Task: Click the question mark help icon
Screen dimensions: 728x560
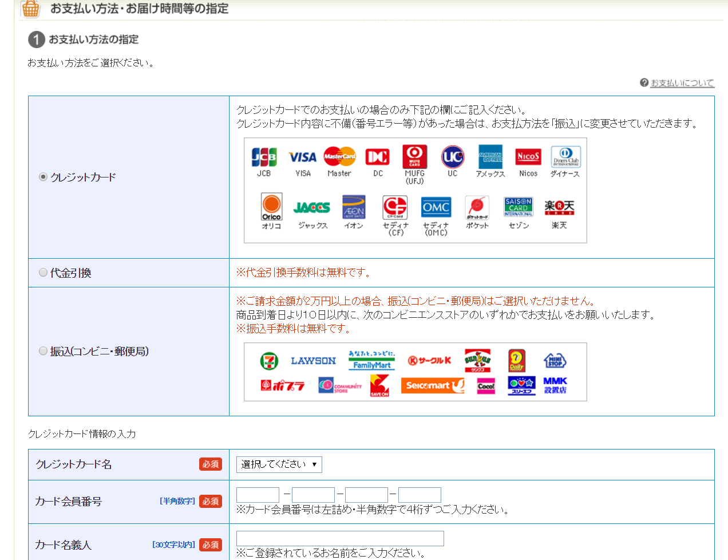Action: (x=644, y=83)
